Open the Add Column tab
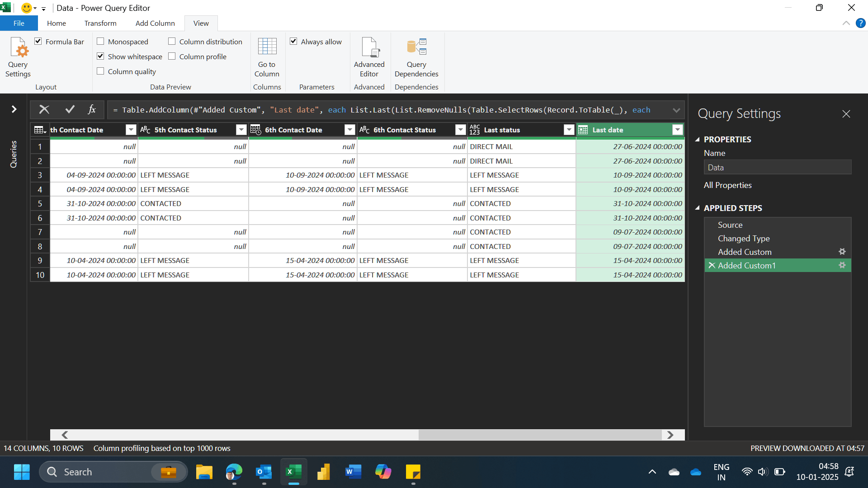The height and width of the screenshot is (488, 868). [x=155, y=23]
